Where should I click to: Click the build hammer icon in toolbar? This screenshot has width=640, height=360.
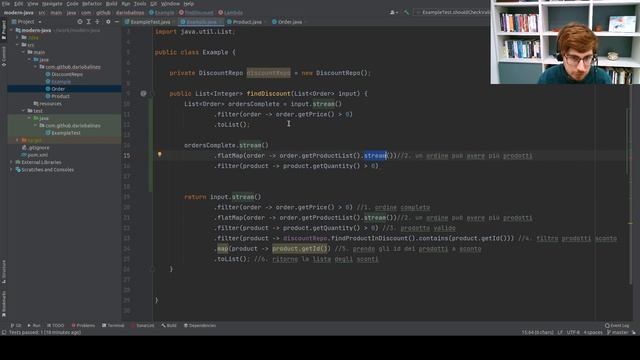point(406,13)
